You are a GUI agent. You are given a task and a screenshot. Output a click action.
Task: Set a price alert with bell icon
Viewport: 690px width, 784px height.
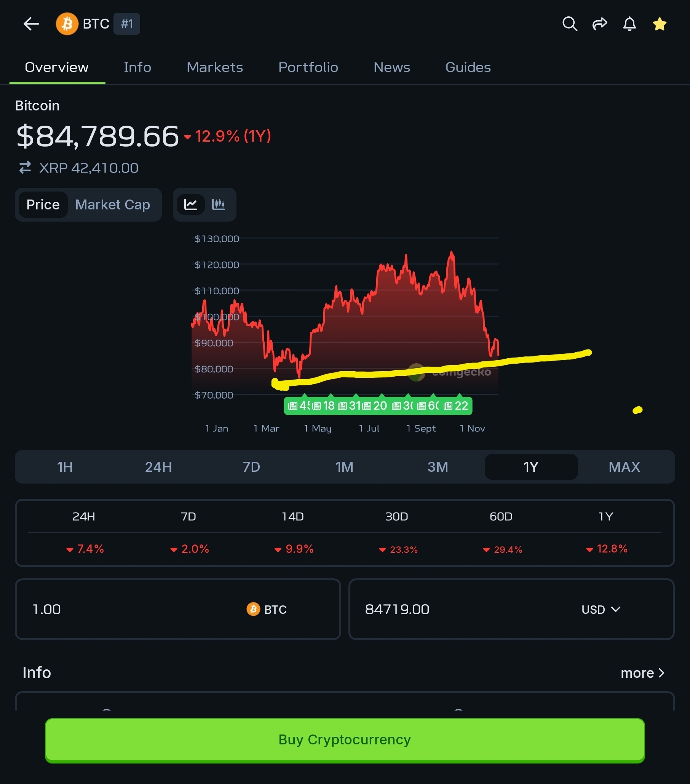click(629, 24)
